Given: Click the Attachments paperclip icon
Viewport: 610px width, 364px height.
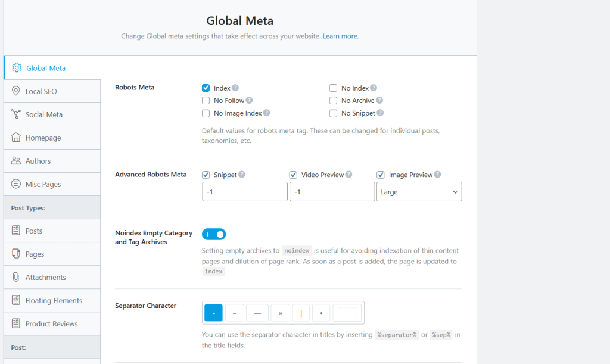Looking at the screenshot, I should click(16, 278).
